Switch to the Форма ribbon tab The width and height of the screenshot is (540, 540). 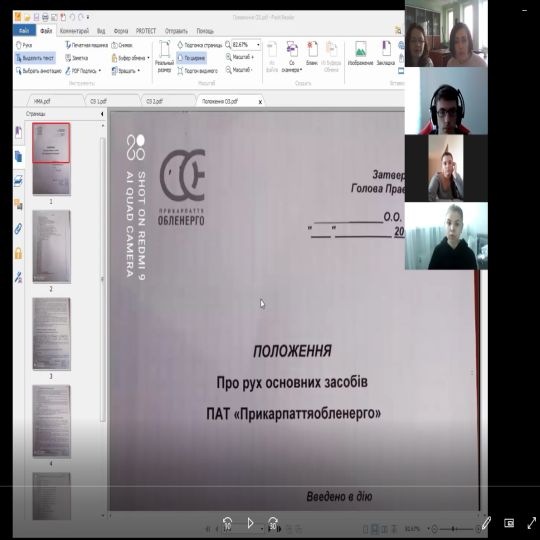click(121, 31)
